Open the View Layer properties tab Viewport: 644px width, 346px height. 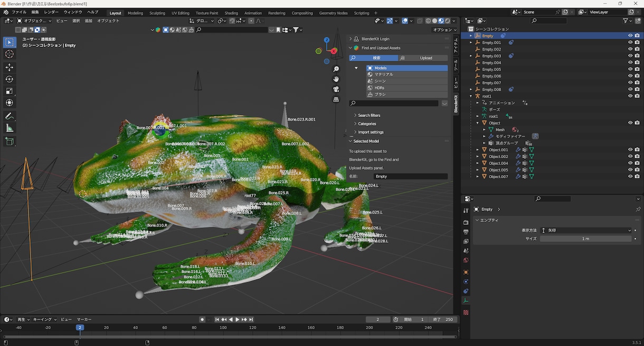coord(466,242)
